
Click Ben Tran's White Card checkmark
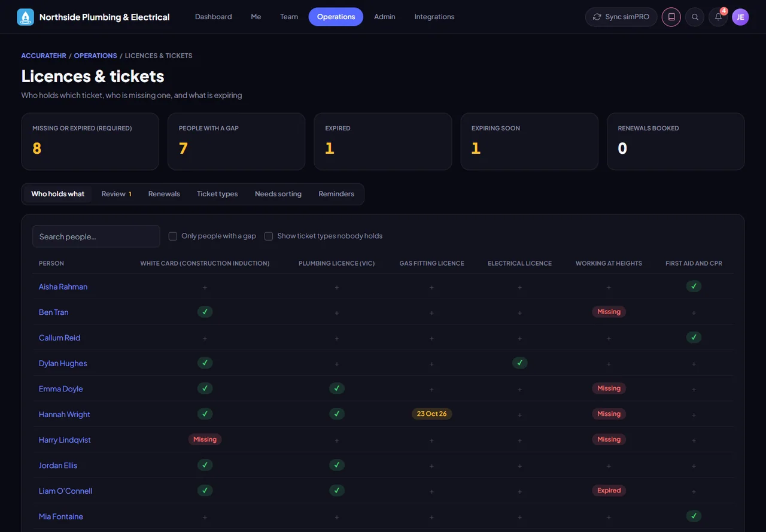pyautogui.click(x=205, y=312)
